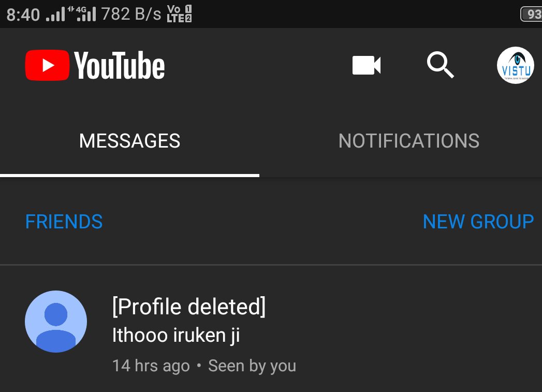542x392 pixels.
Task: Open search with the magnifier icon
Action: pyautogui.click(x=441, y=65)
